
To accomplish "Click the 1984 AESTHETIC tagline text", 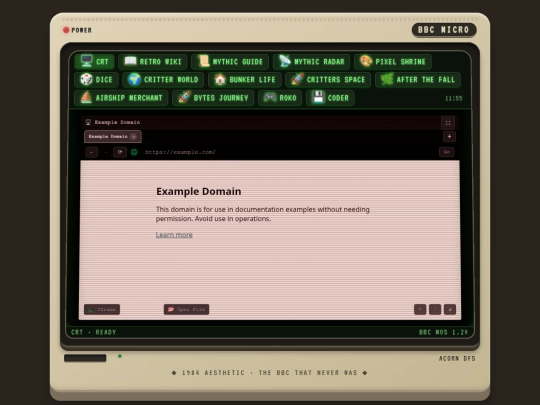I will click(x=269, y=373).
